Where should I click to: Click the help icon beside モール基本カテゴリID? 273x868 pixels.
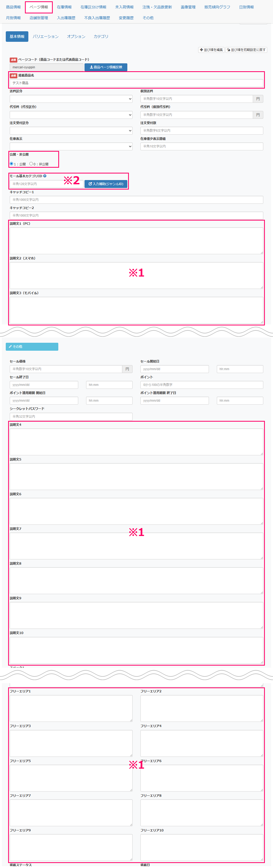coord(45,176)
